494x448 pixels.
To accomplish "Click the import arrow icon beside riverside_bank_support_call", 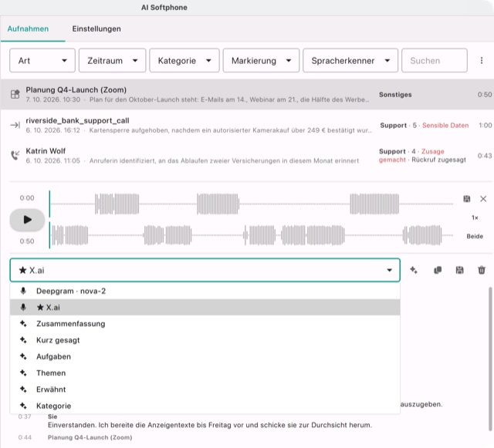I will 15,125.
